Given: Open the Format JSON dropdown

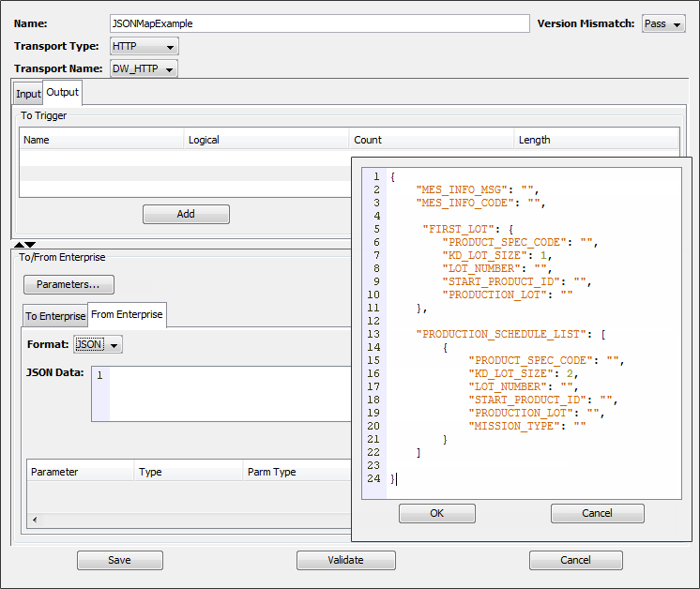Looking at the screenshot, I should click(x=99, y=344).
